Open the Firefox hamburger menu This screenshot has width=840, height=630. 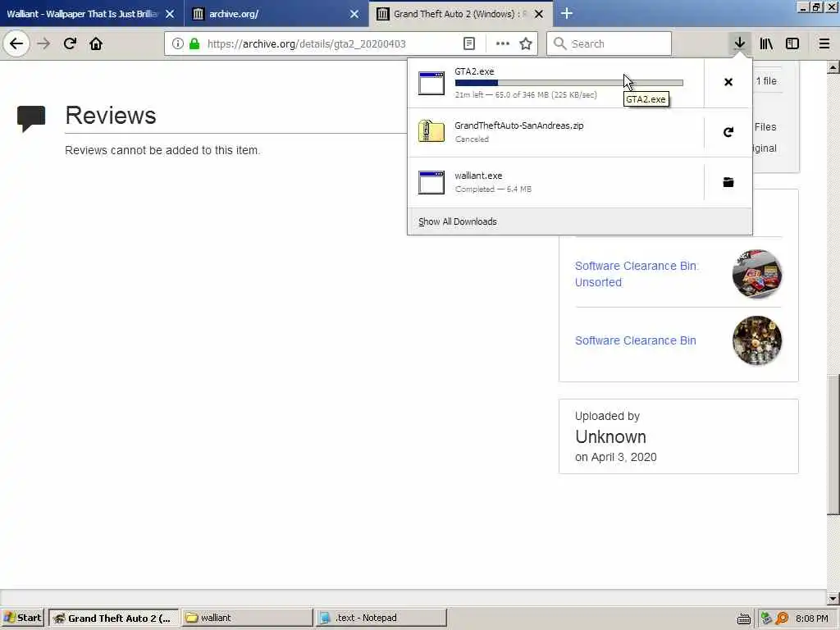pyautogui.click(x=824, y=43)
